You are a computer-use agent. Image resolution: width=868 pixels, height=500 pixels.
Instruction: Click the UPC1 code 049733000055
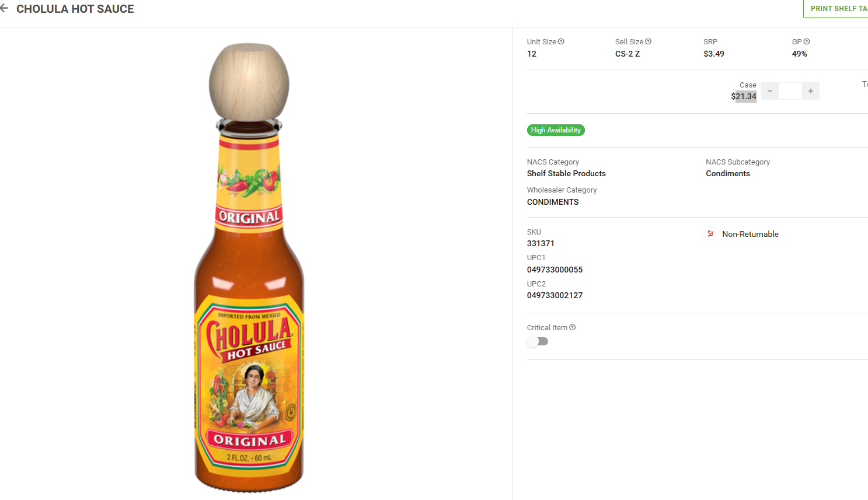tap(555, 270)
